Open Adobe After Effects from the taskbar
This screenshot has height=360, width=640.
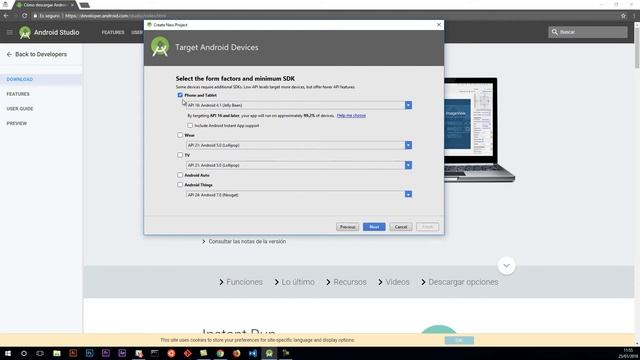coord(122,353)
